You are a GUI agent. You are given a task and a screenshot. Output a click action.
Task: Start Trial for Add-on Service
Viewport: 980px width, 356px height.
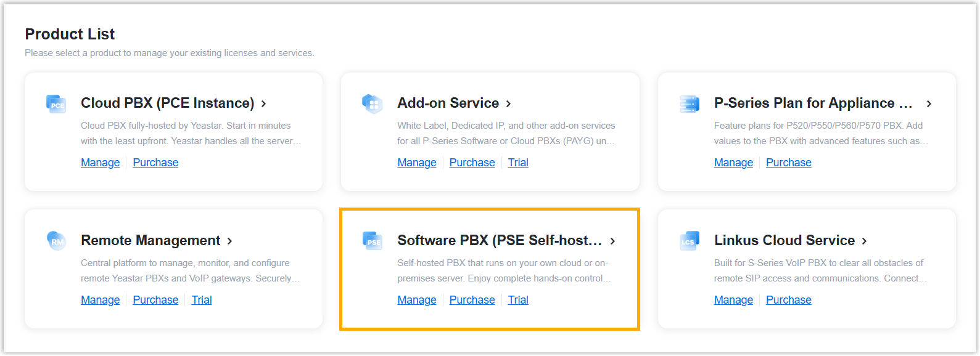coord(518,163)
